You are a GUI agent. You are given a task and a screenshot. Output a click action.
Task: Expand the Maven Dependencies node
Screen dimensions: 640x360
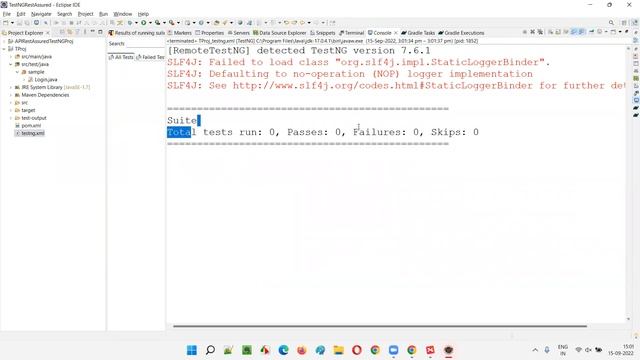[x=11, y=95]
